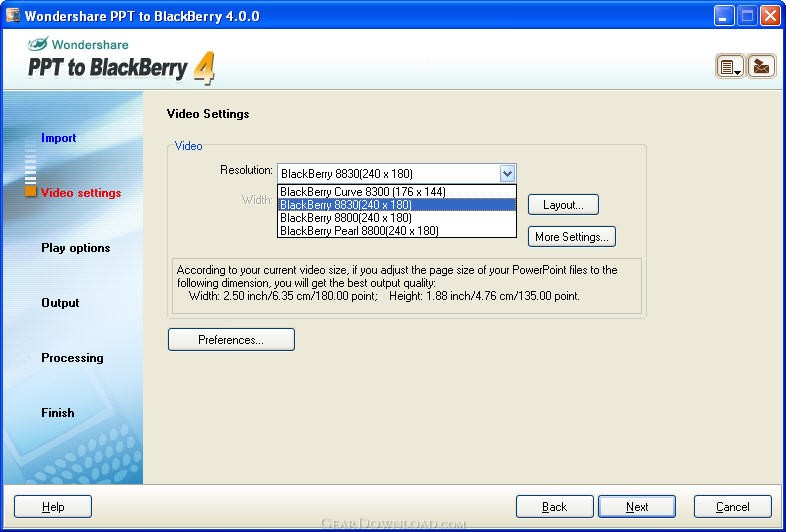Minimize the Wondershare window
Screen dimensions: 786x532
[x=723, y=16]
